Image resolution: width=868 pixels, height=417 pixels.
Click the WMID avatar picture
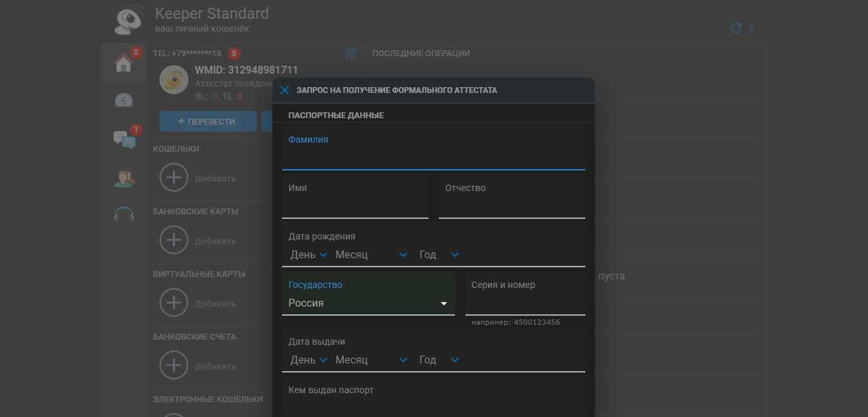pyautogui.click(x=174, y=79)
